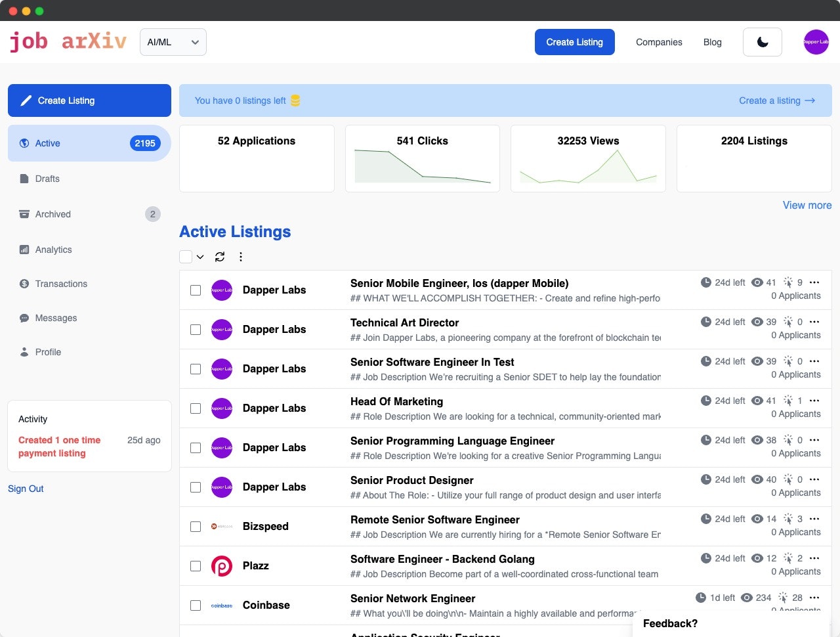Click the clicks cursor icon for Head Of Marketing
840x637 pixels.
click(788, 401)
